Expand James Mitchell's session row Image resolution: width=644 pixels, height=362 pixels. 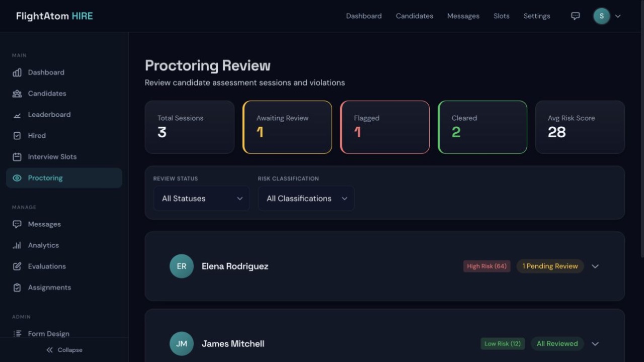[595, 344]
